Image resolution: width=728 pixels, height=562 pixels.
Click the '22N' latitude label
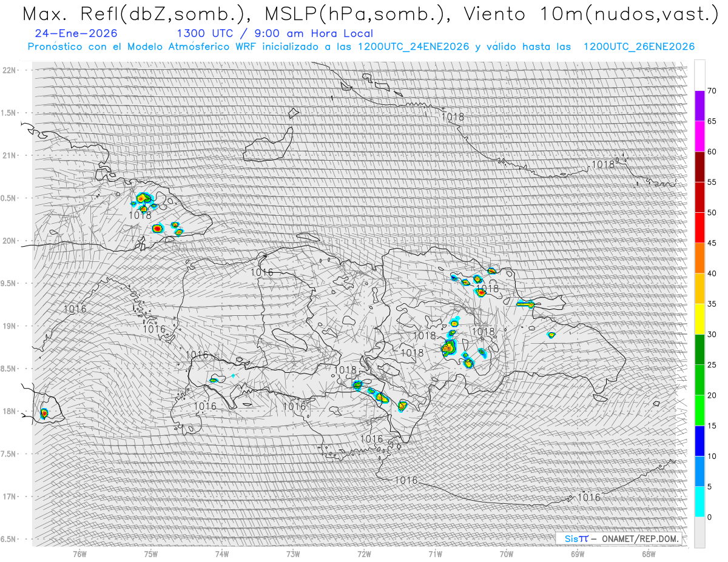(10, 70)
